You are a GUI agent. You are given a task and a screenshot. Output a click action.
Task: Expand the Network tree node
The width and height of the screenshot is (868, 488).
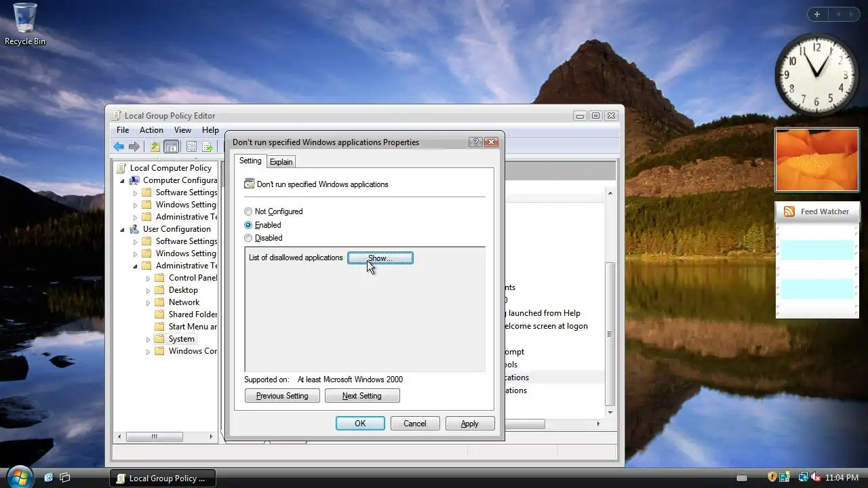(149, 302)
